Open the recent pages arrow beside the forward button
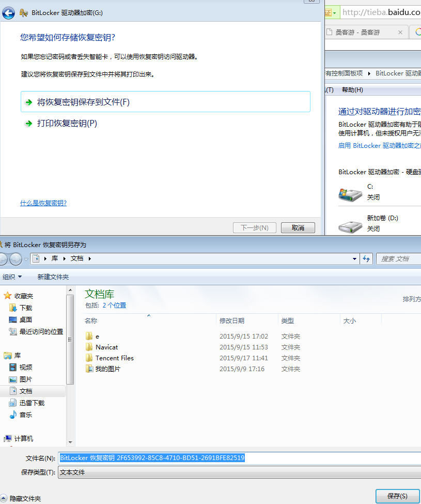The image size is (421, 504). (26, 259)
